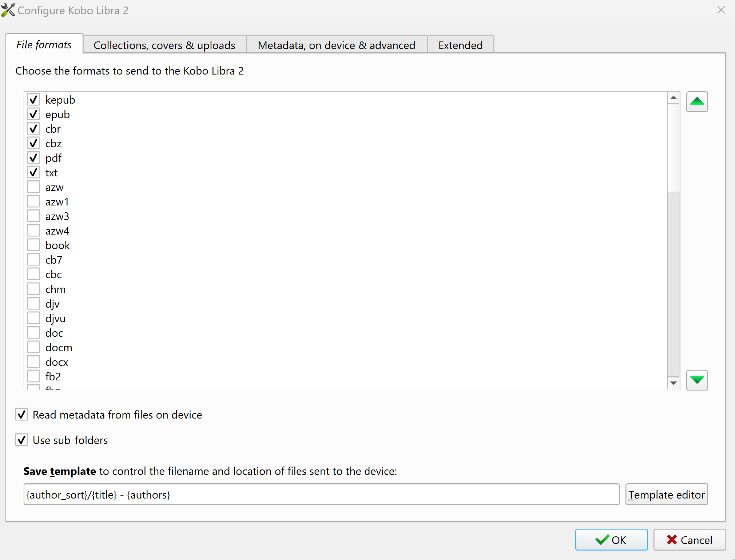Image resolution: width=735 pixels, height=560 pixels.
Task: Toggle Read metadata from files on device
Action: tap(22, 415)
